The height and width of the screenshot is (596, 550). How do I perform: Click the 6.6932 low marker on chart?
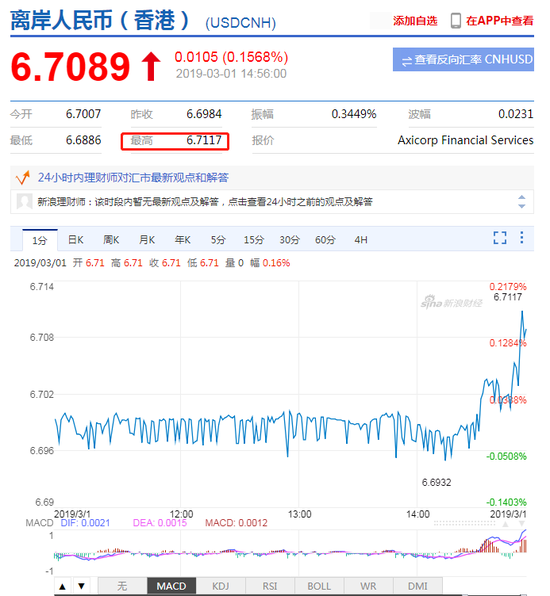[x=436, y=482]
